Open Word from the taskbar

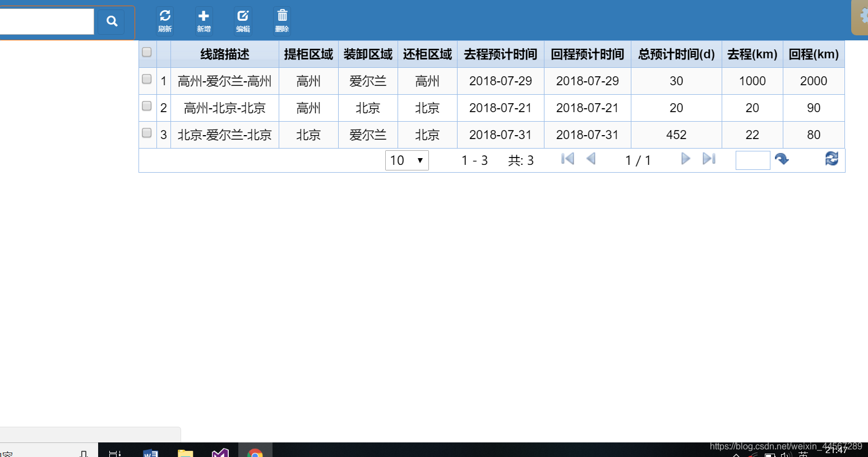click(150, 453)
